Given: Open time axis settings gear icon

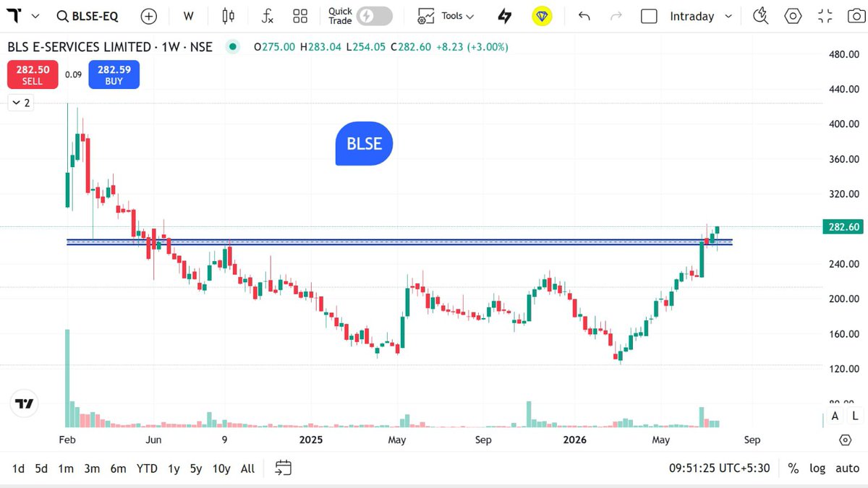Looking at the screenshot, I should (845, 440).
